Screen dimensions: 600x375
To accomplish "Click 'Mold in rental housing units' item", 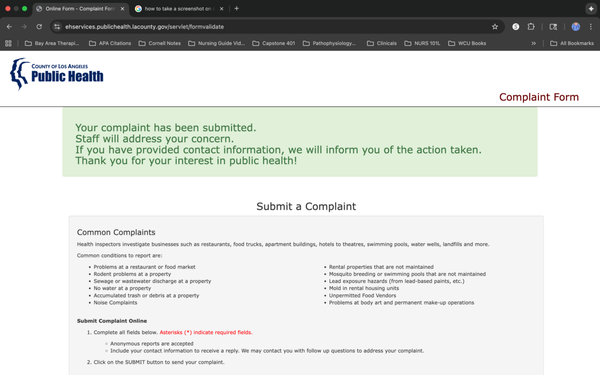I will pos(364,288).
